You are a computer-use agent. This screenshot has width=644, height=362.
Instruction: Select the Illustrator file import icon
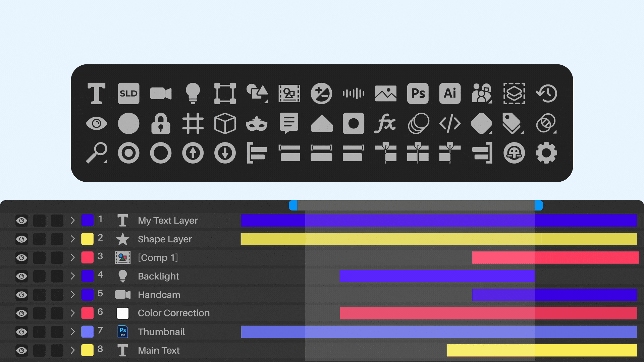(x=449, y=93)
